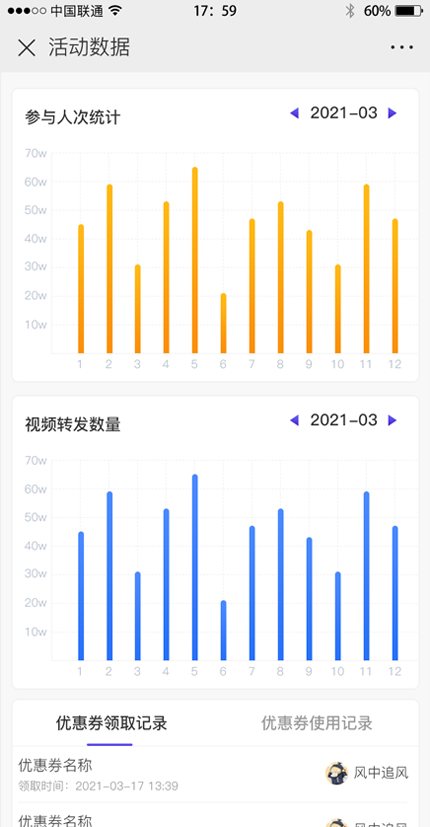
Task: Go to previous month in 视频转发数量 chart
Action: pyautogui.click(x=294, y=420)
